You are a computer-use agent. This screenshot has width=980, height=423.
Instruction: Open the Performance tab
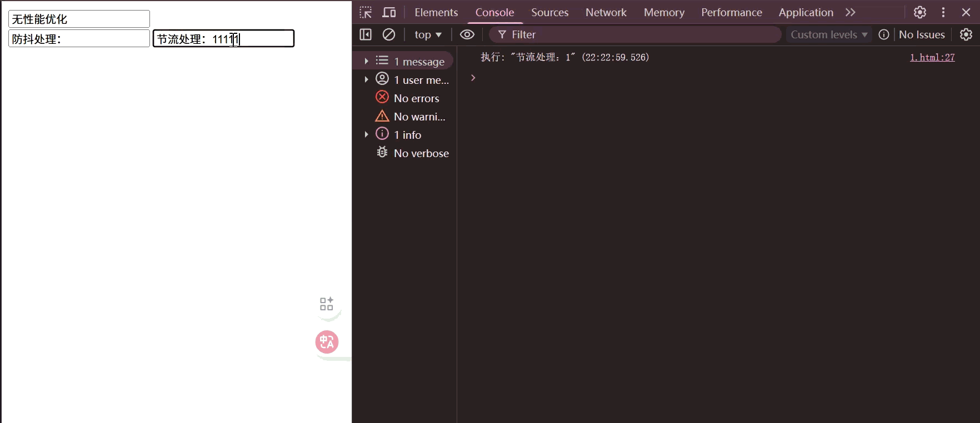pos(731,12)
